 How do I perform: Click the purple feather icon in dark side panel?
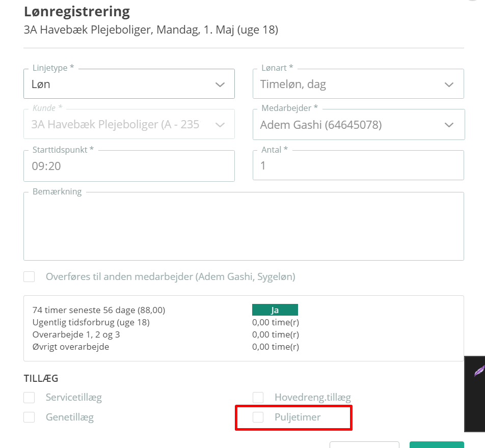479,371
